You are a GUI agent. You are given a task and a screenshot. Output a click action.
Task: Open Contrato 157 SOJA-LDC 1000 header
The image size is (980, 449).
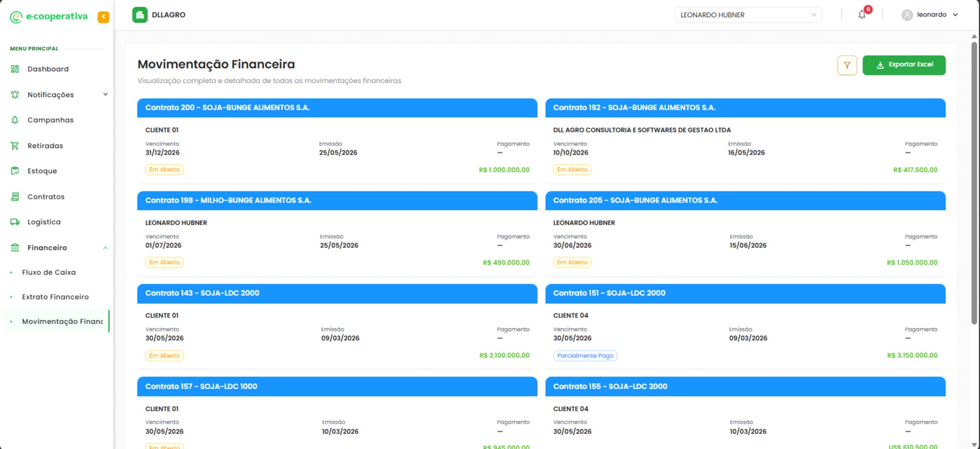point(337,387)
